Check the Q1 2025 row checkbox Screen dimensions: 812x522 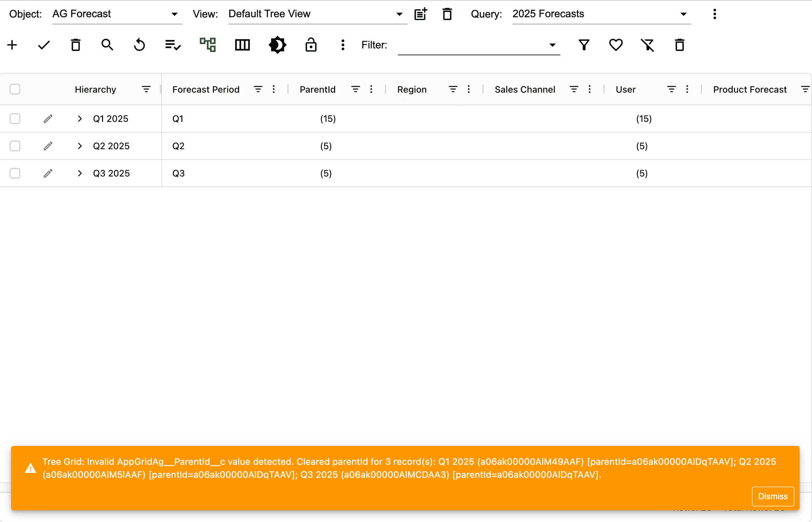point(15,119)
